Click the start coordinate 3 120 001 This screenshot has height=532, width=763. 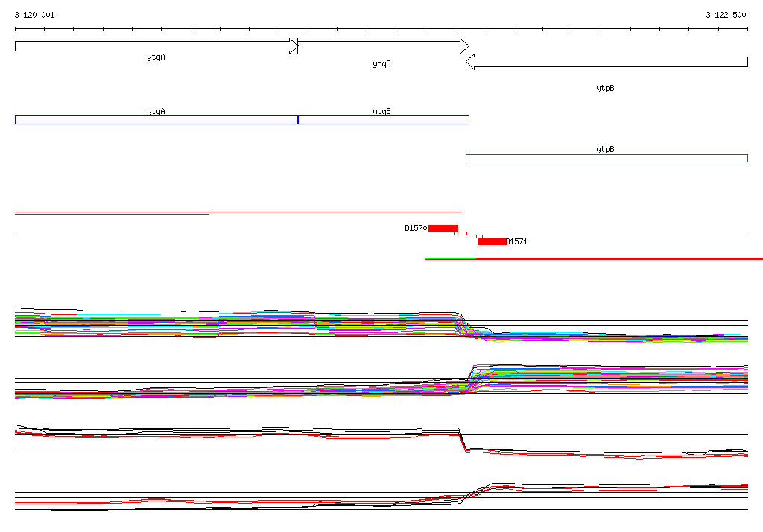tap(34, 15)
